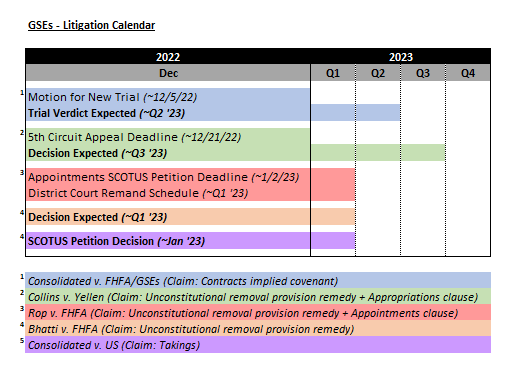Screen dimensions: 516x369
Task: Select the green Decision Expected Q3 '23 cell
Action: [x=168, y=153]
